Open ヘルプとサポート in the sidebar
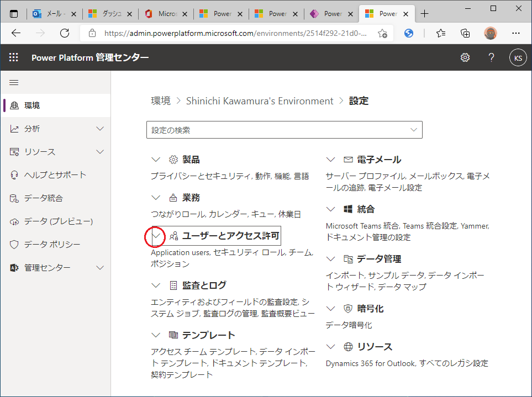Image resolution: width=532 pixels, height=397 pixels. click(55, 175)
